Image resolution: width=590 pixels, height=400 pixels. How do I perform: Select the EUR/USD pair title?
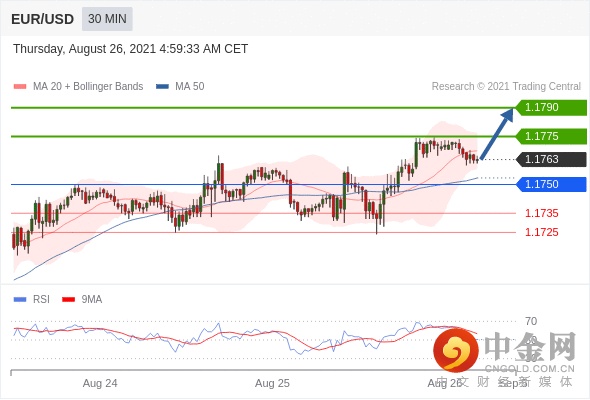coord(43,19)
